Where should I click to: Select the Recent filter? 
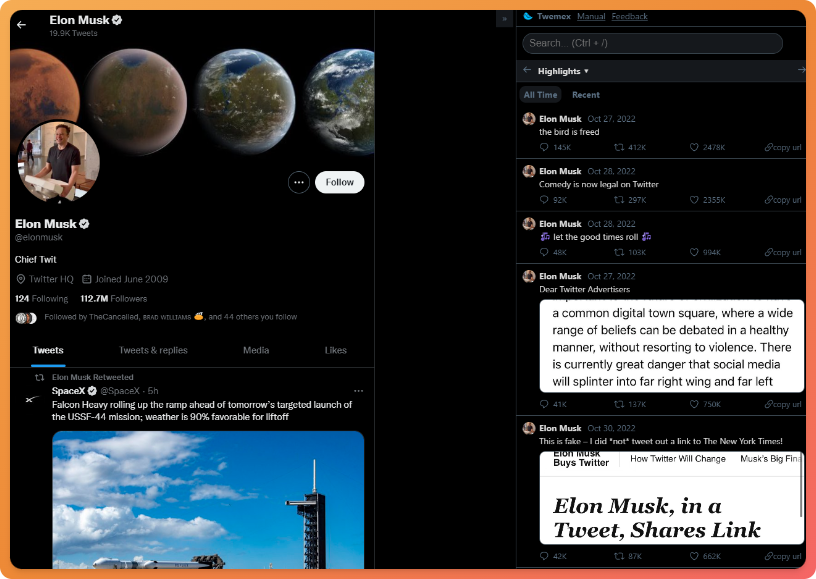(586, 95)
